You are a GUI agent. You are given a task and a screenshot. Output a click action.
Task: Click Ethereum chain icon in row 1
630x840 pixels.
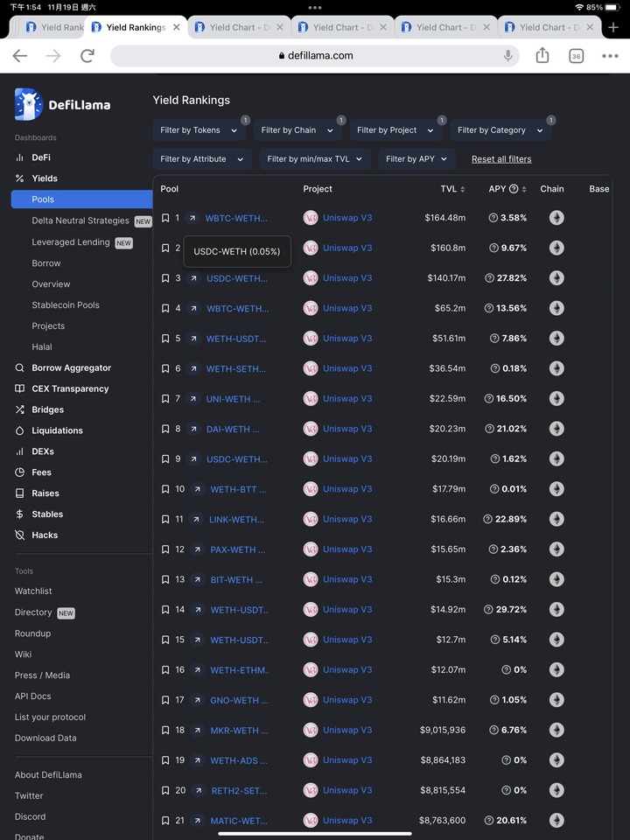pos(556,218)
